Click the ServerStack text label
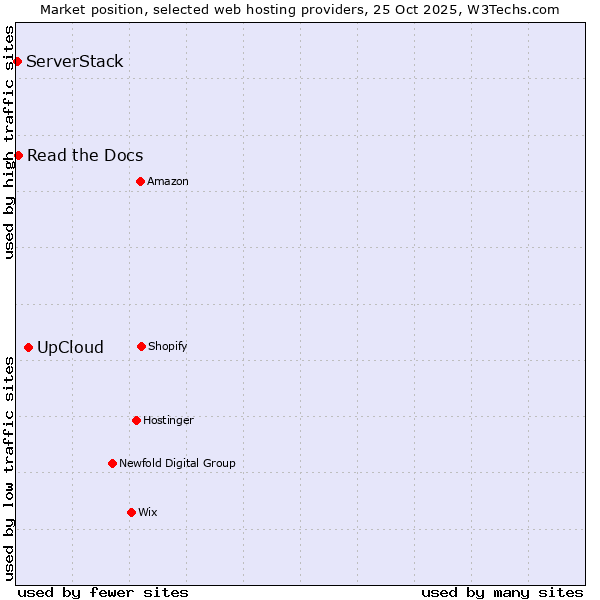Viewport: 600px width, 600px height. pos(75,62)
